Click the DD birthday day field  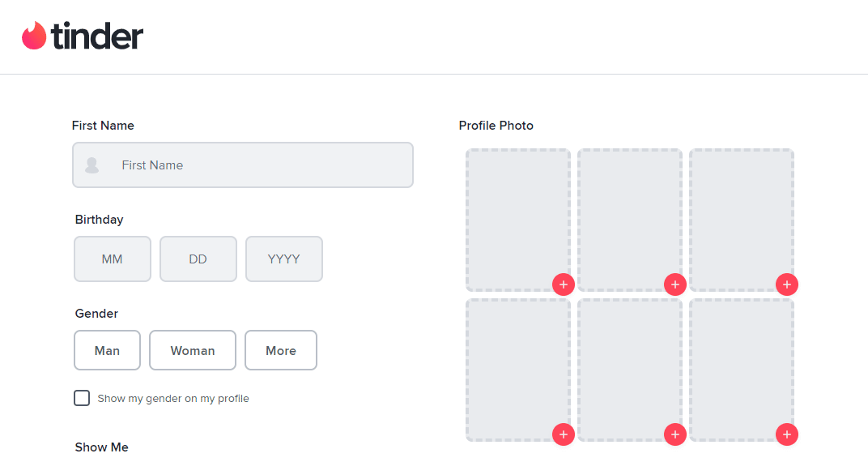tap(198, 259)
